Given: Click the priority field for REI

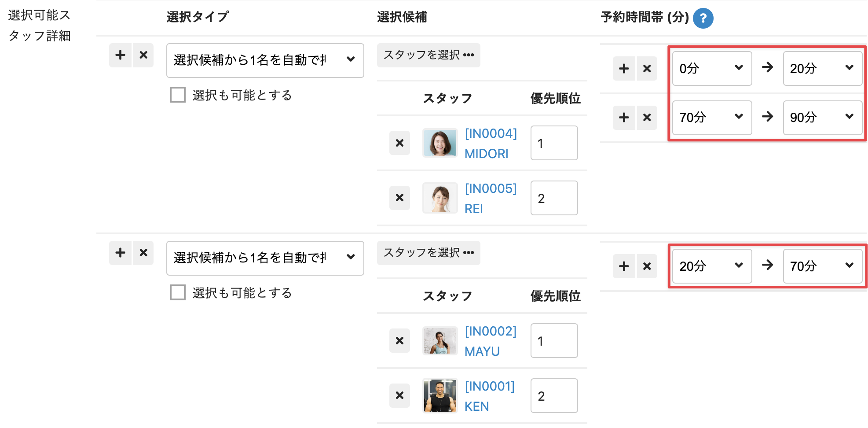Looking at the screenshot, I should coord(554,198).
